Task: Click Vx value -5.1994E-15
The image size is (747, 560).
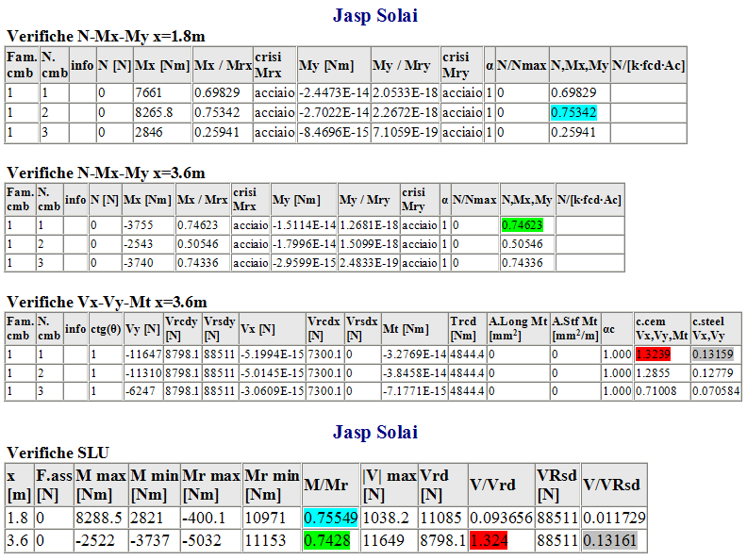Action: [x=272, y=354]
